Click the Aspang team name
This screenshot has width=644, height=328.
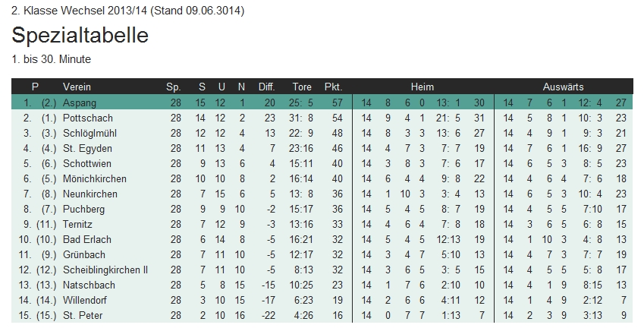[80, 102]
